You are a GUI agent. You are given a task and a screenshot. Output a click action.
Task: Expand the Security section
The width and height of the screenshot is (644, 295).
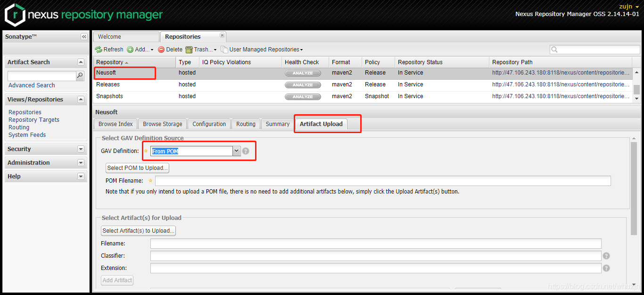(81, 149)
